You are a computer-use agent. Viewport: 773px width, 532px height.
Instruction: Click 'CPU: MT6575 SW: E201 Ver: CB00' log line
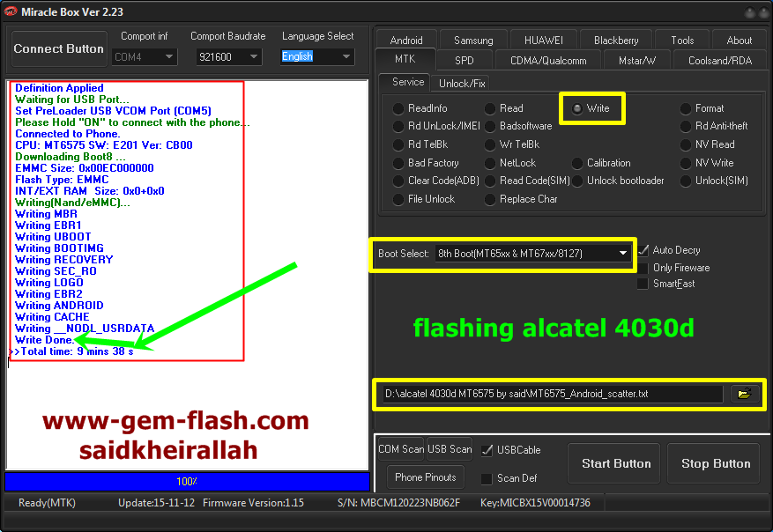pyautogui.click(x=103, y=145)
